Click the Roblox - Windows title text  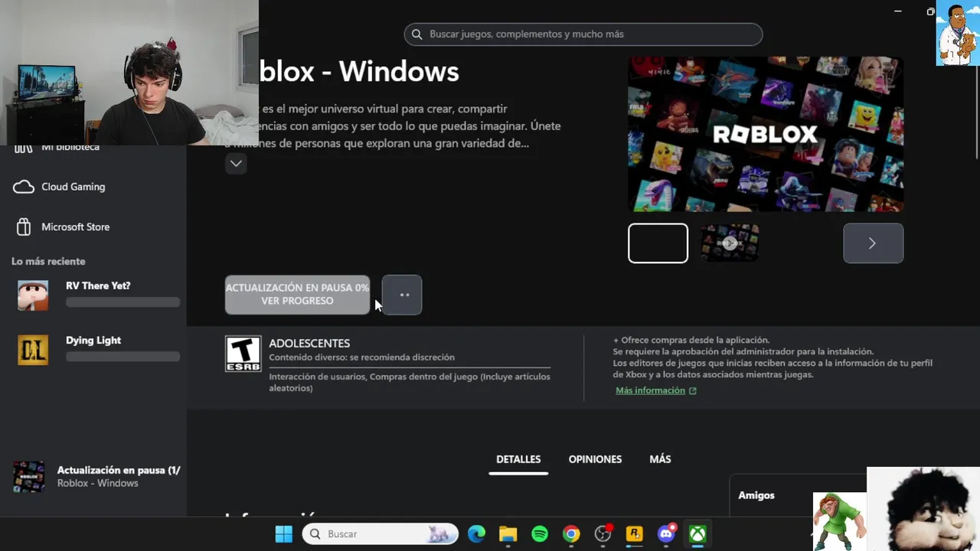coord(359,72)
